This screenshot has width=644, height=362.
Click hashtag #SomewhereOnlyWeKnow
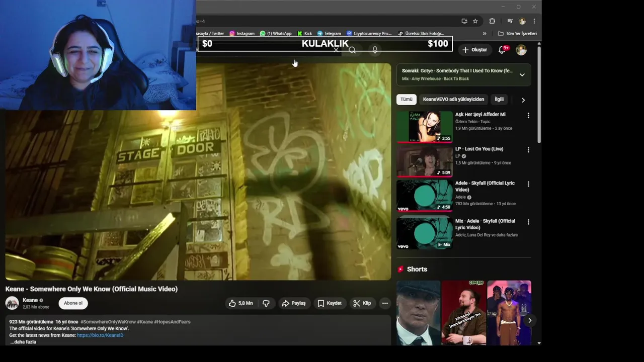(x=108, y=322)
